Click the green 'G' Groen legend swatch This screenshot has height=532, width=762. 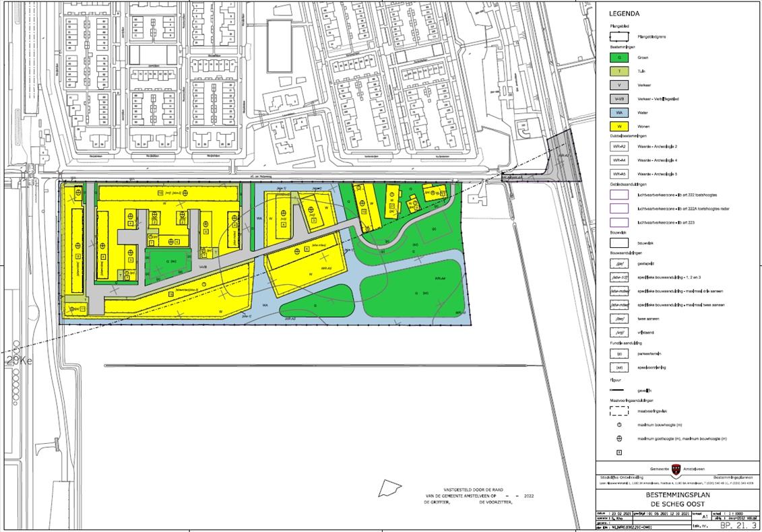(x=618, y=58)
